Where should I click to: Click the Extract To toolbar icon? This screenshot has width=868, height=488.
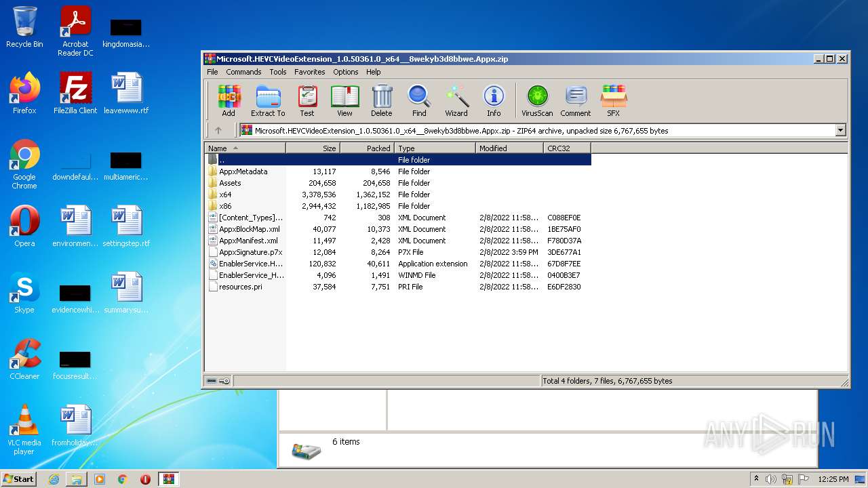(268, 100)
